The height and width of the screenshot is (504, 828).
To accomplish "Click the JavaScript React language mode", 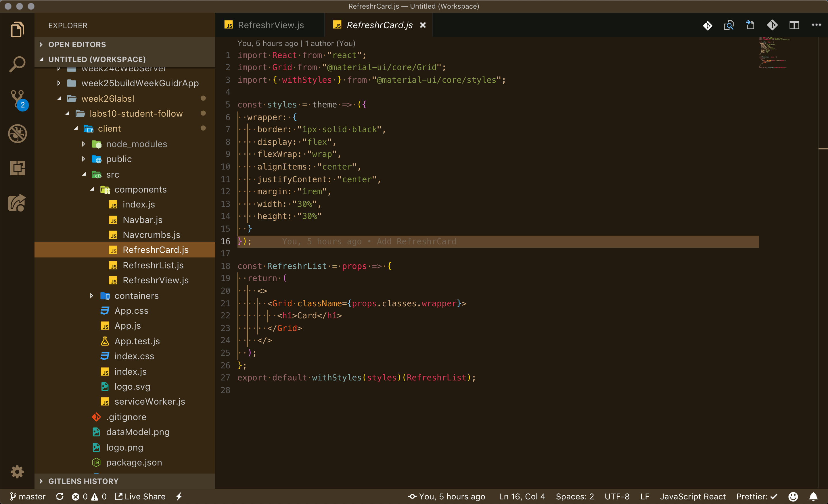I will (693, 497).
